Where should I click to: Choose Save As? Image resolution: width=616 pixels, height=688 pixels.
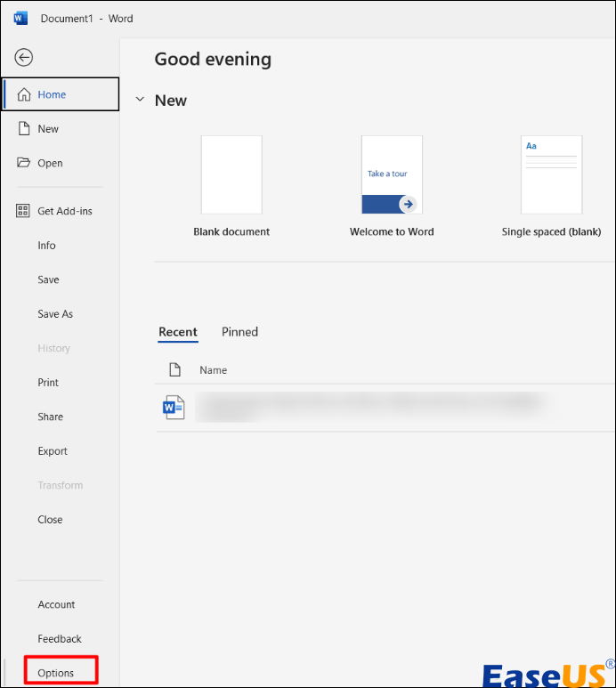[x=61, y=313]
